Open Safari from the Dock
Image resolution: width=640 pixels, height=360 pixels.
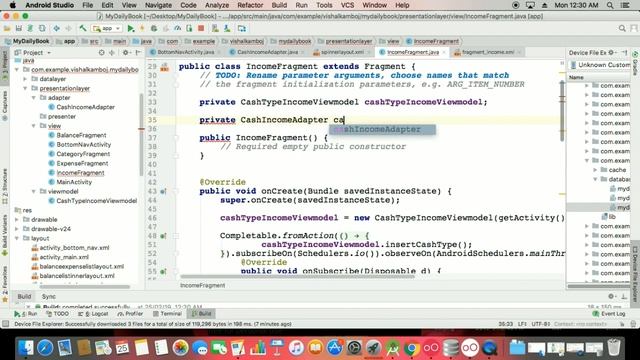click(x=45, y=348)
